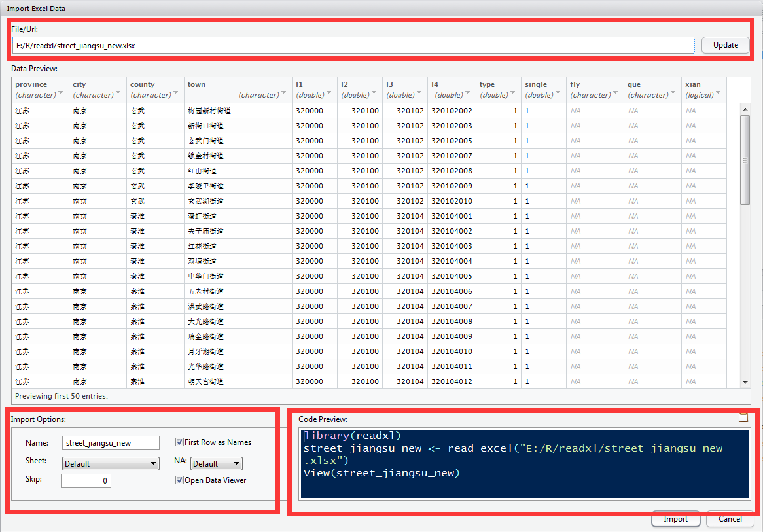This screenshot has height=532, width=763.
Task: Focus the Name input field
Action: pos(111,443)
